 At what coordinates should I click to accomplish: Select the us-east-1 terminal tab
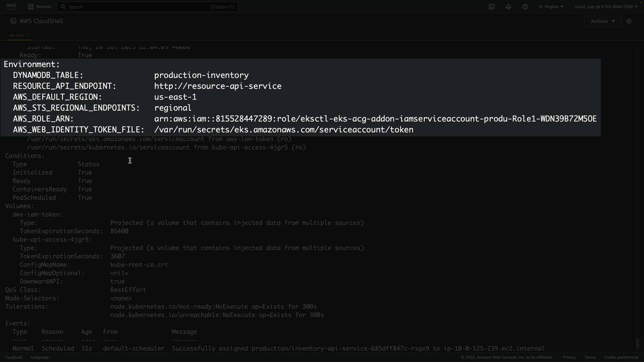point(19,35)
